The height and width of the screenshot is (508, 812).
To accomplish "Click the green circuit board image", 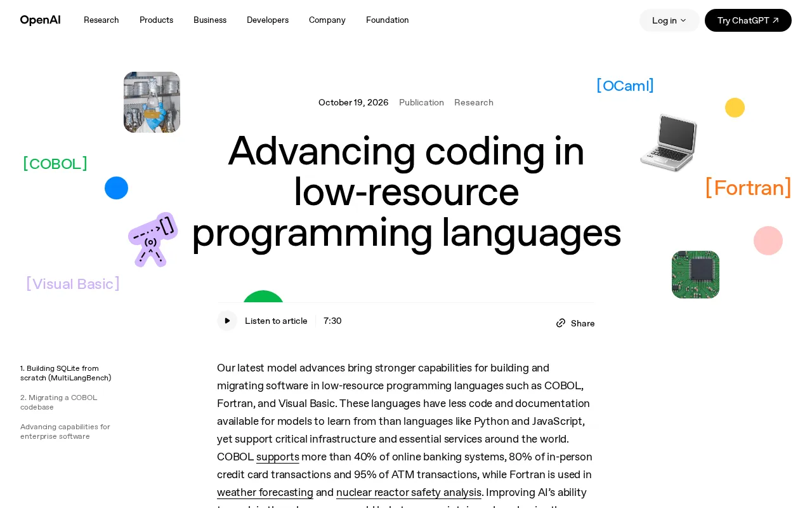I will pyautogui.click(x=695, y=274).
